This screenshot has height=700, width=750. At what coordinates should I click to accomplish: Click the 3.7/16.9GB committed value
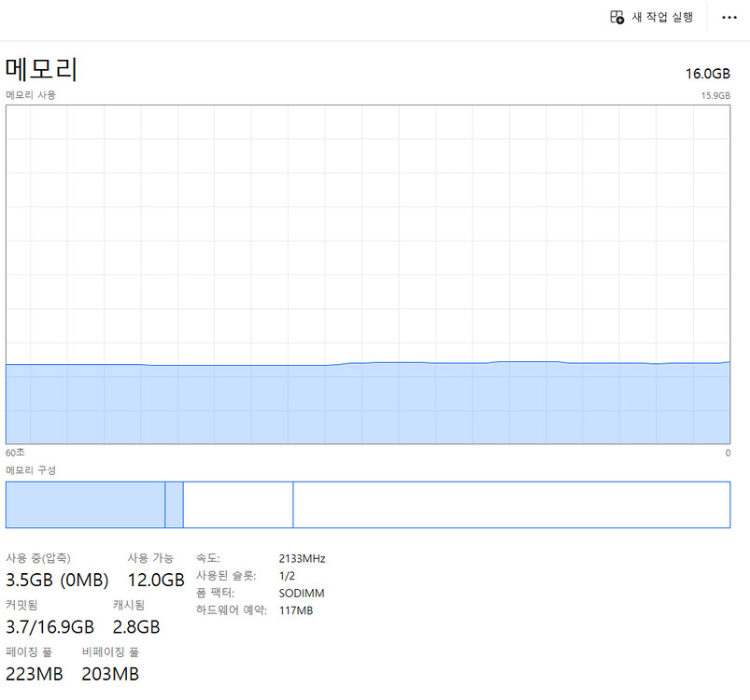(x=50, y=627)
